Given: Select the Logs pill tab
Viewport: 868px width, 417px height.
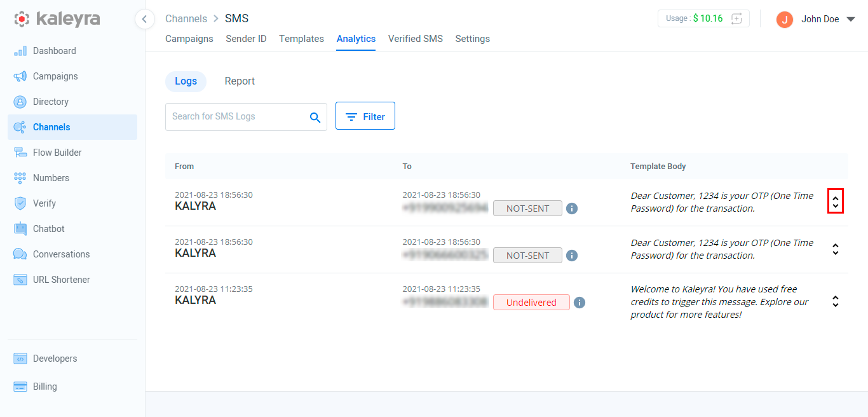Looking at the screenshot, I should click(186, 81).
